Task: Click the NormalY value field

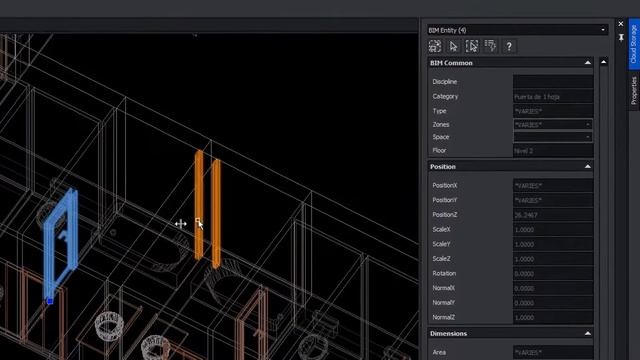Action: tap(553, 303)
